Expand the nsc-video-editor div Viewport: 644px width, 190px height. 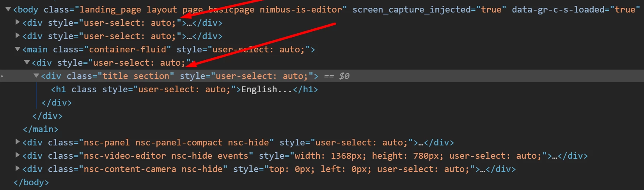18,155
